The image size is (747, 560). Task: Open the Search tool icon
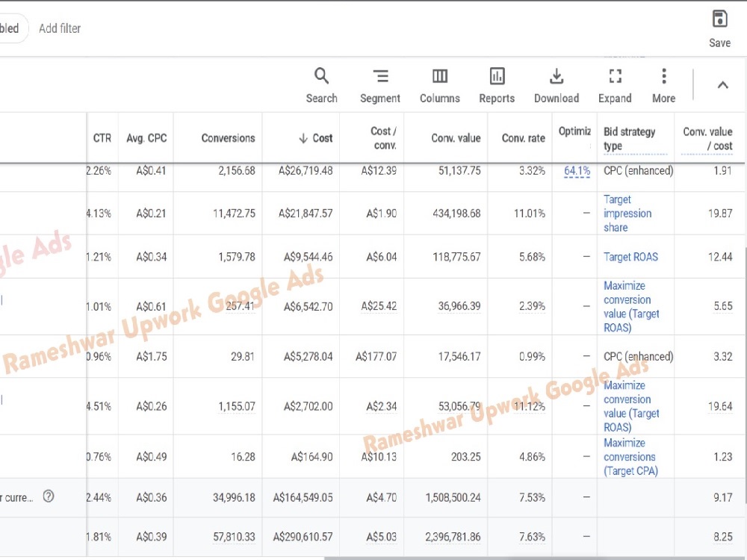(x=321, y=85)
